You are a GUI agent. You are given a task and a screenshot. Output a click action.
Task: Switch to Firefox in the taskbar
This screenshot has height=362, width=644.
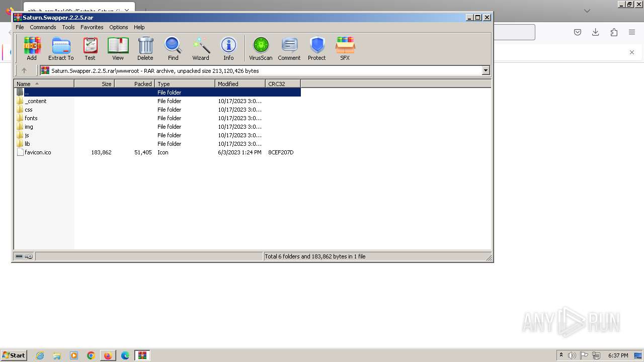click(x=108, y=355)
